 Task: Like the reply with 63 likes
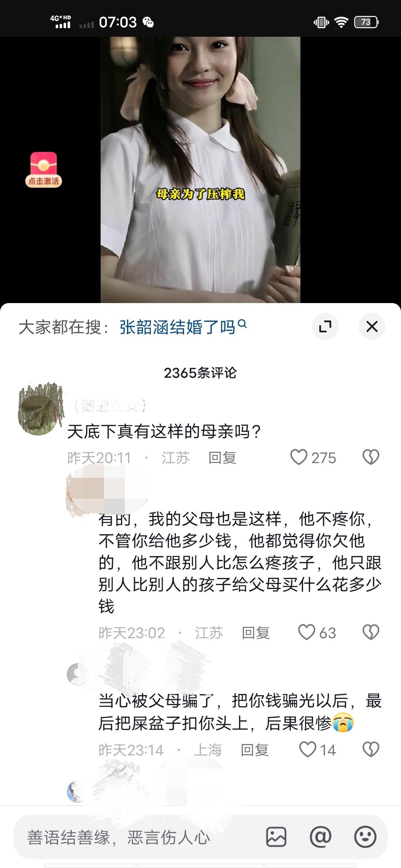coord(307,632)
